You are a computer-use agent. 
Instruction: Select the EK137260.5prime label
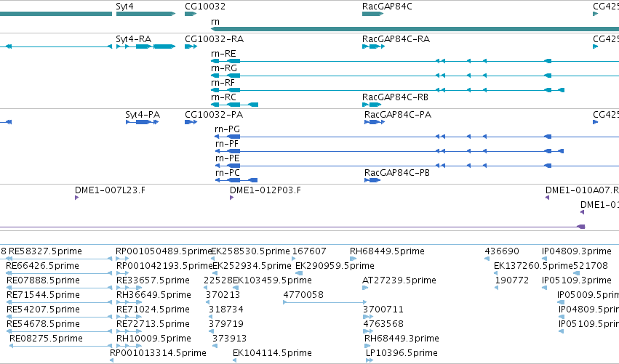[x=533, y=266]
